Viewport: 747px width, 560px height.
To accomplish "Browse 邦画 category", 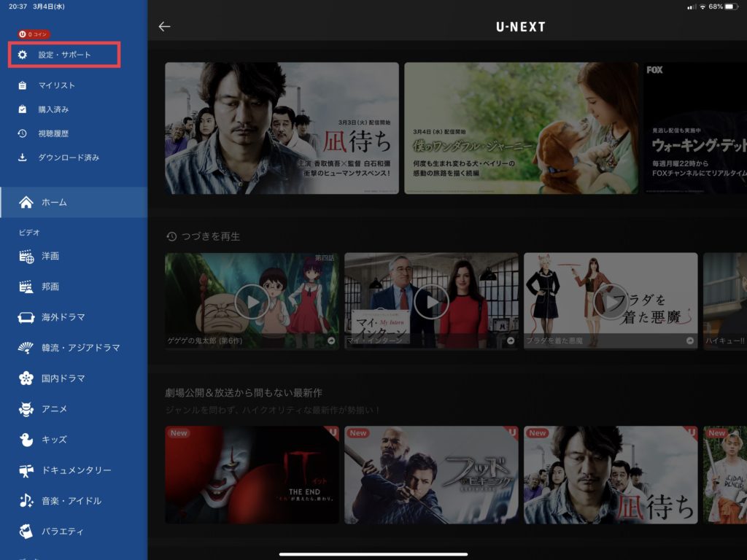I will [x=50, y=287].
